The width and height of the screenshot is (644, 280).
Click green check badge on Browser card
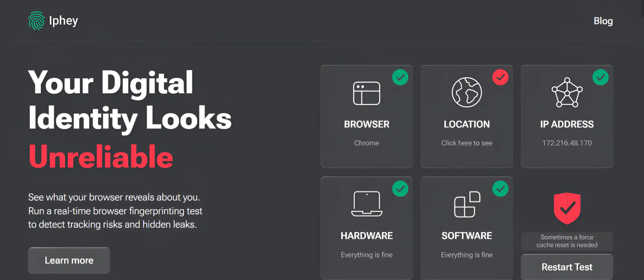tap(400, 77)
